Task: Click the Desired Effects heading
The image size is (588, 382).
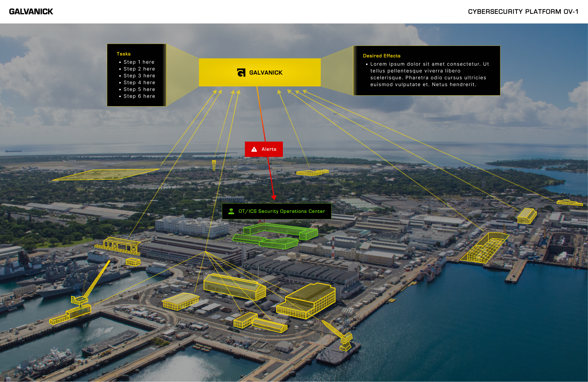Action: pyautogui.click(x=382, y=56)
